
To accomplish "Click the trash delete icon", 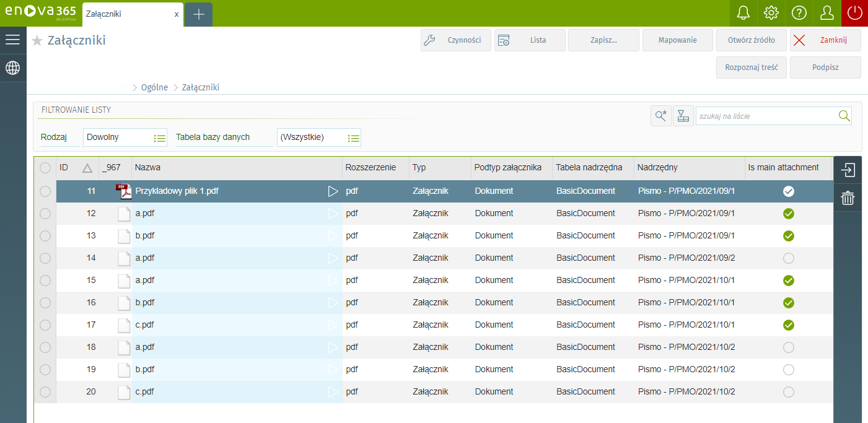I will click(x=848, y=198).
